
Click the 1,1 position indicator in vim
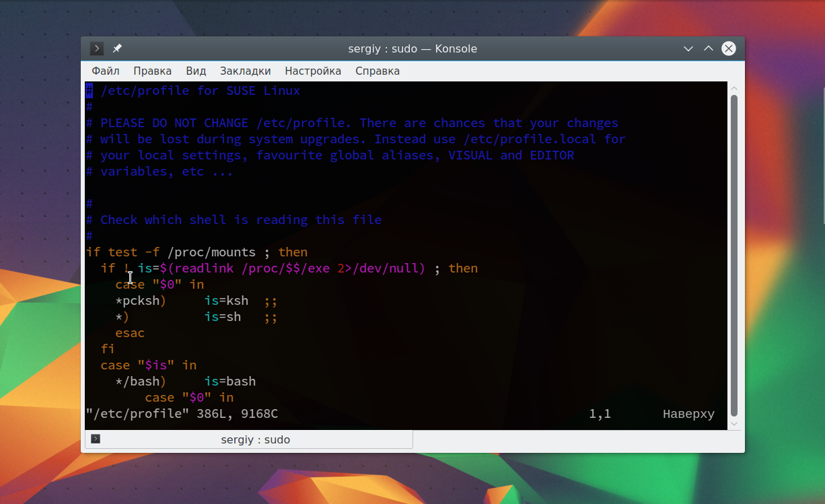click(599, 413)
